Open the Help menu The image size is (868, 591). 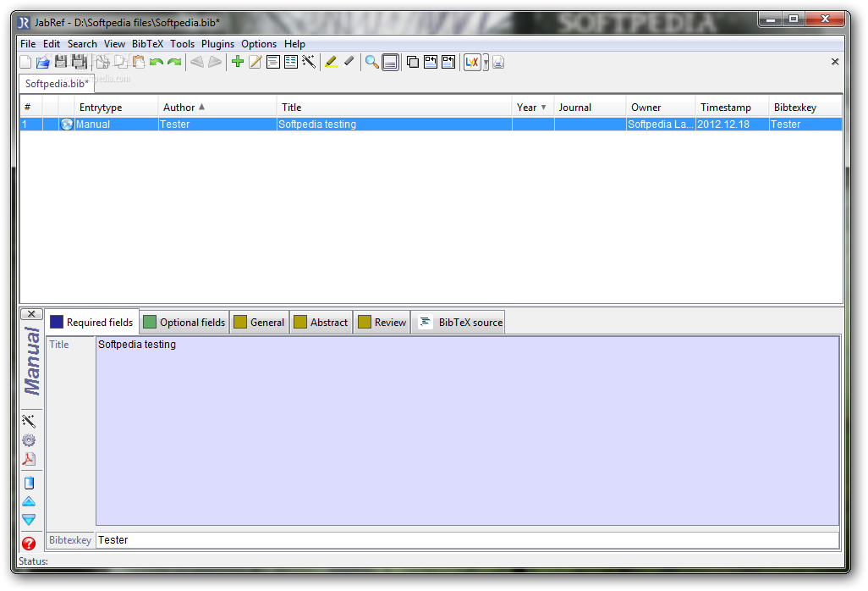coord(294,44)
